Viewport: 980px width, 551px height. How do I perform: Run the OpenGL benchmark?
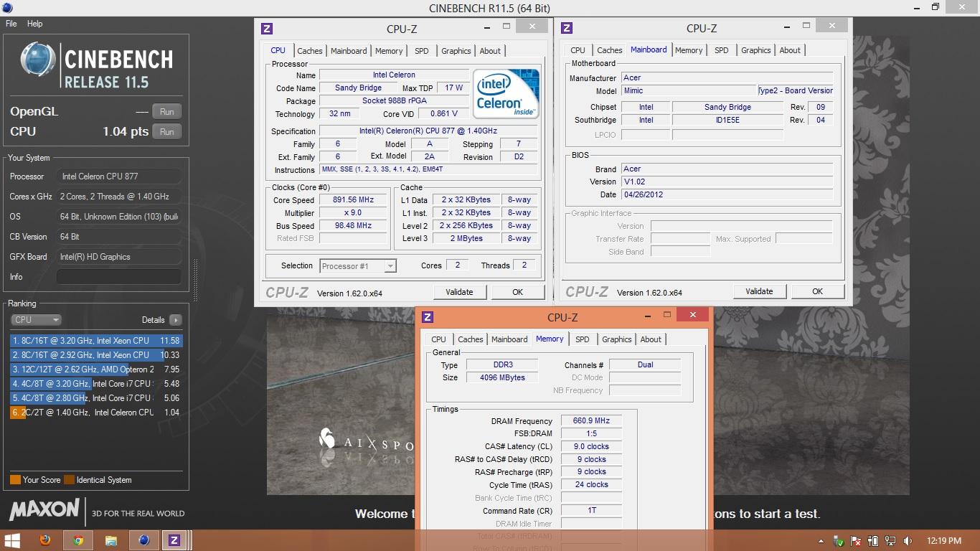(x=167, y=112)
